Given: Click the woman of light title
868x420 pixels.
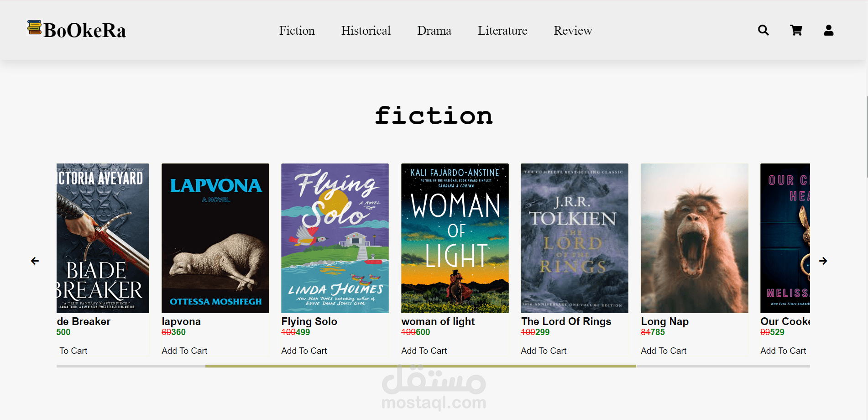Looking at the screenshot, I should point(438,321).
